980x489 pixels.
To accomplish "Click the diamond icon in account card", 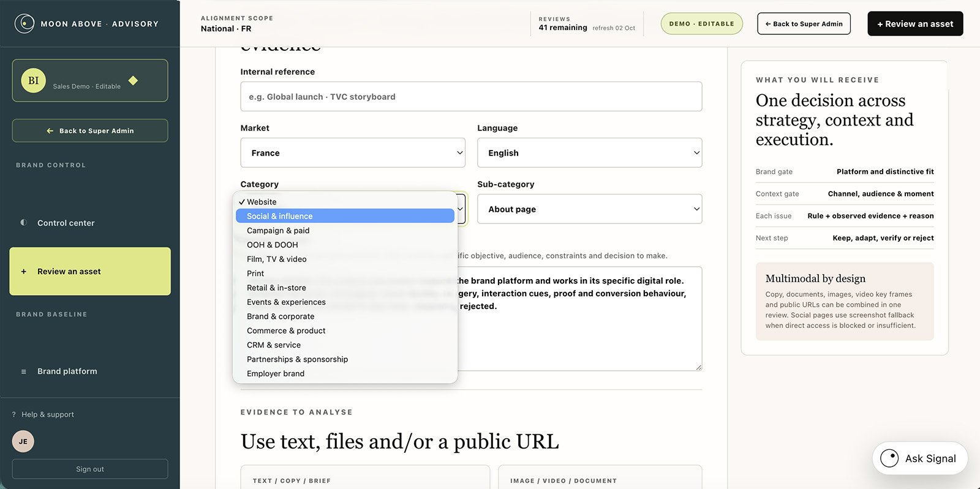I will tap(133, 80).
